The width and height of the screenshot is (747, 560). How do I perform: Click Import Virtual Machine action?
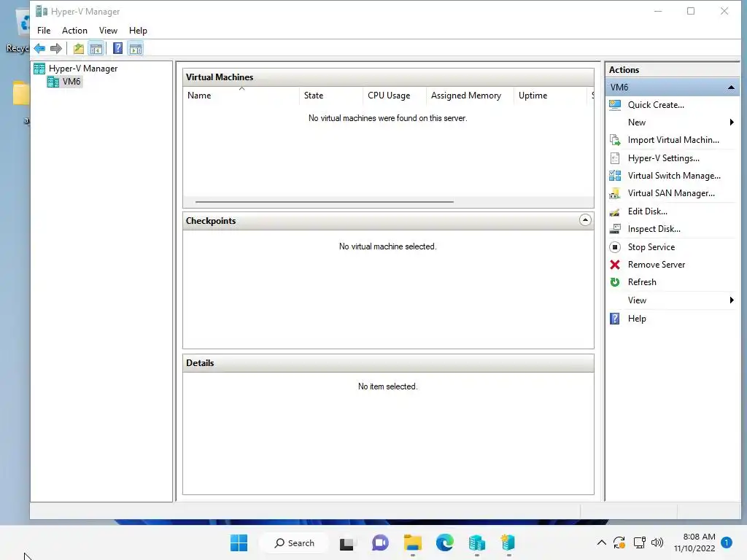tap(673, 140)
